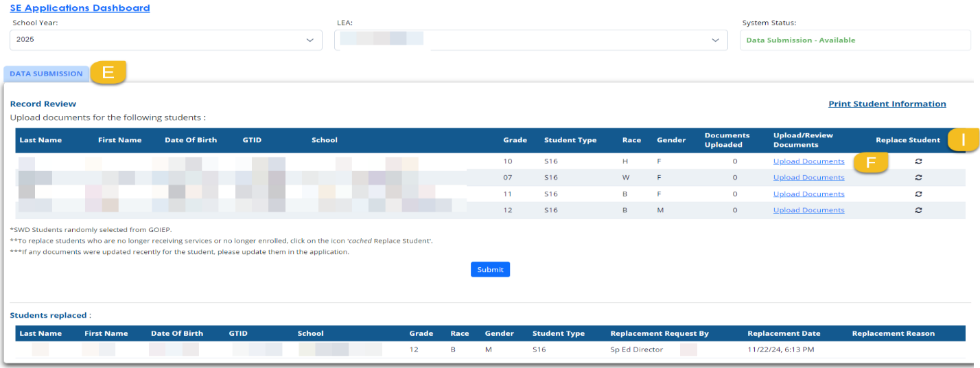
Task: Switch to the Data Submission tab
Action: click(x=46, y=73)
